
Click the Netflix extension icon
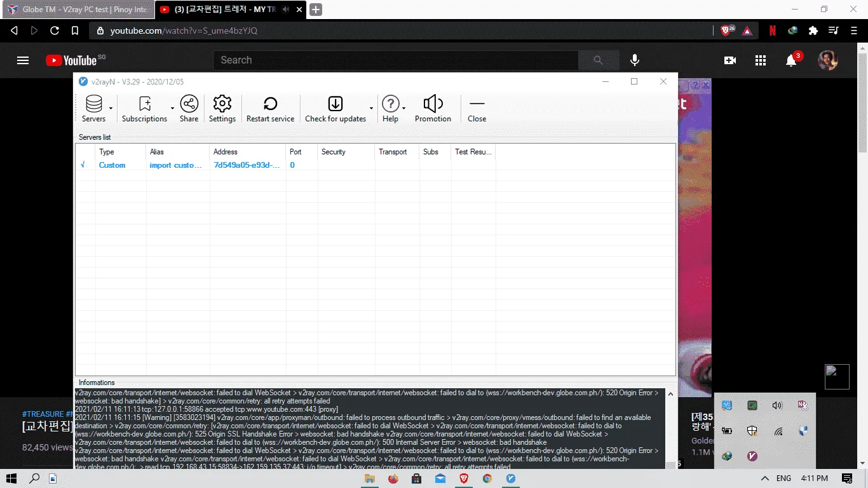tap(773, 30)
